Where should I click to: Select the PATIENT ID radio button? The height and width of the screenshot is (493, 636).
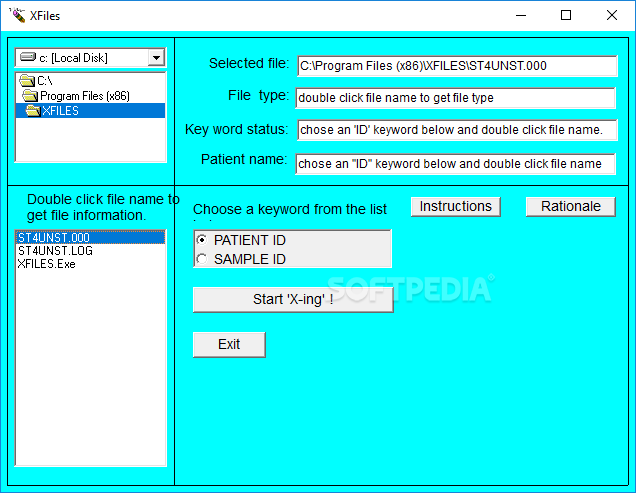[x=202, y=240]
